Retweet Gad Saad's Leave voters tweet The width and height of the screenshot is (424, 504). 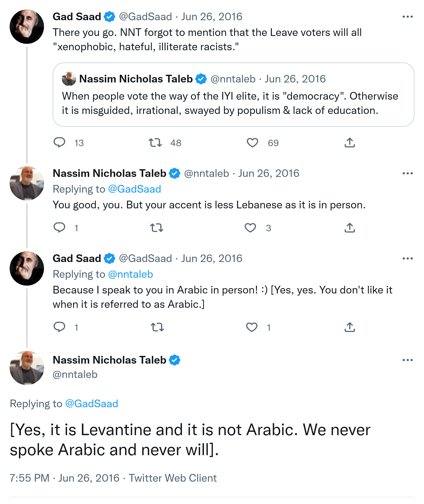[x=155, y=143]
